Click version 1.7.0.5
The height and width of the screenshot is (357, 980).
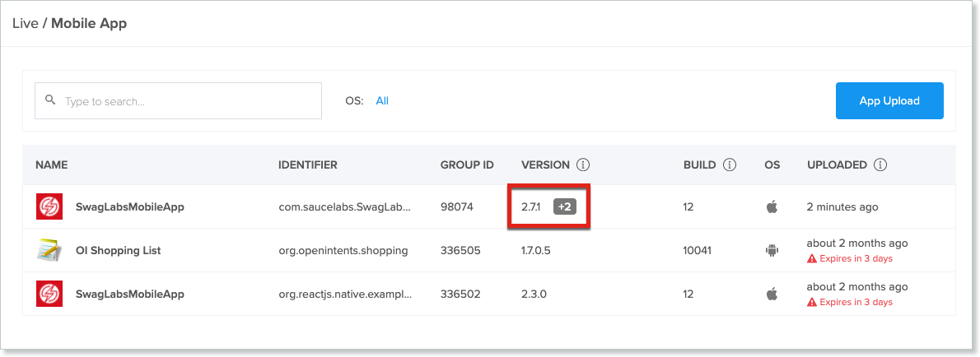pyautogui.click(x=536, y=250)
